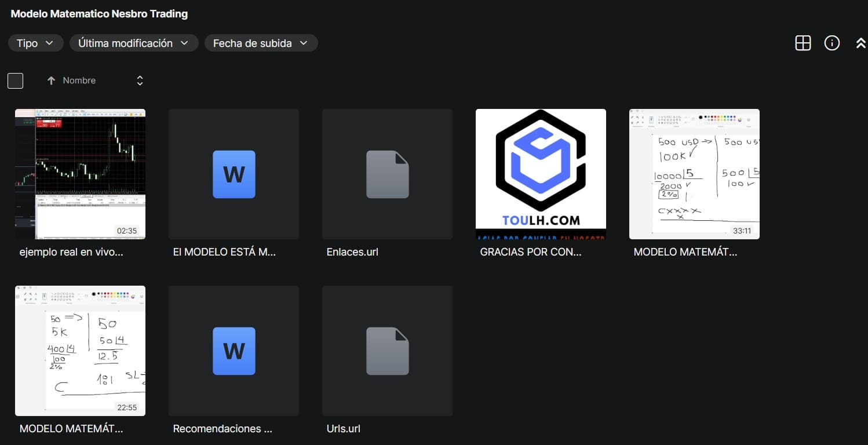Open the ejemplo real en vivo video thumbnail

tap(80, 174)
